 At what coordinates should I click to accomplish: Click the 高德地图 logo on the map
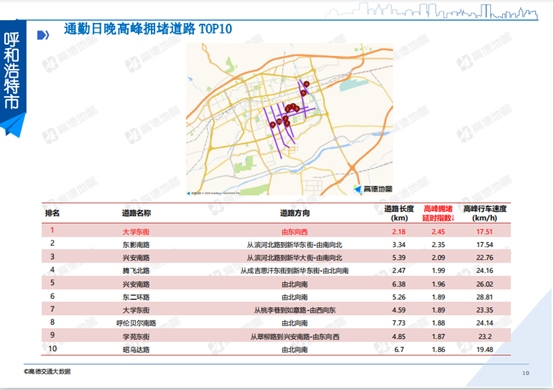coord(373,189)
